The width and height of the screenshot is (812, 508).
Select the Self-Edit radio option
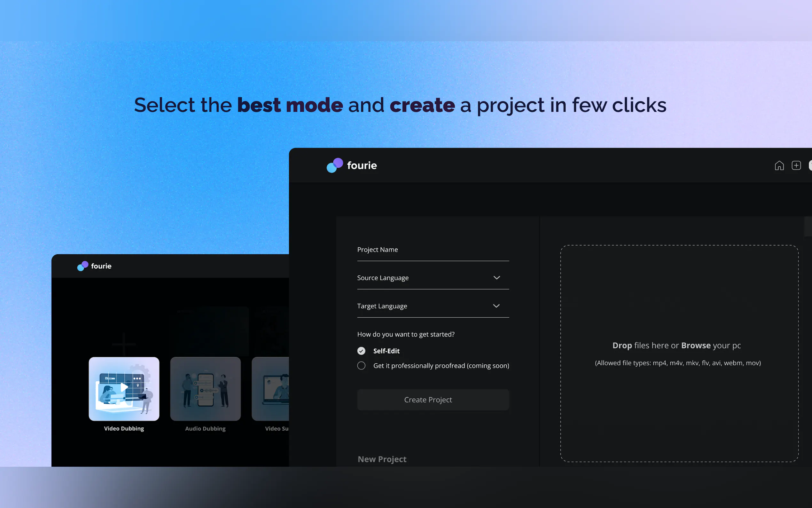click(361, 351)
